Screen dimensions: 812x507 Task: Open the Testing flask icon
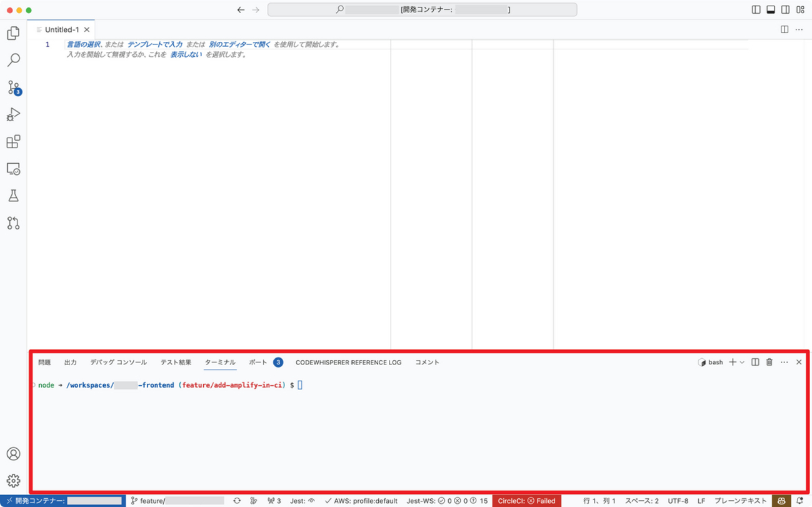point(13,196)
